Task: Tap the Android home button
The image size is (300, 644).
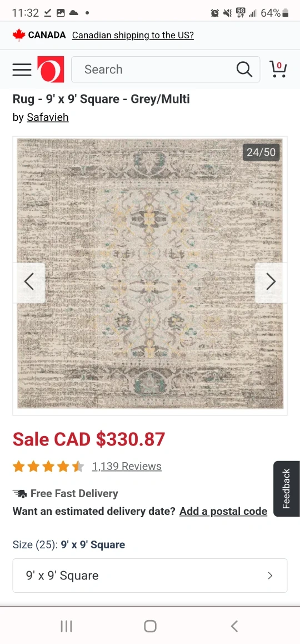Action: point(150,626)
